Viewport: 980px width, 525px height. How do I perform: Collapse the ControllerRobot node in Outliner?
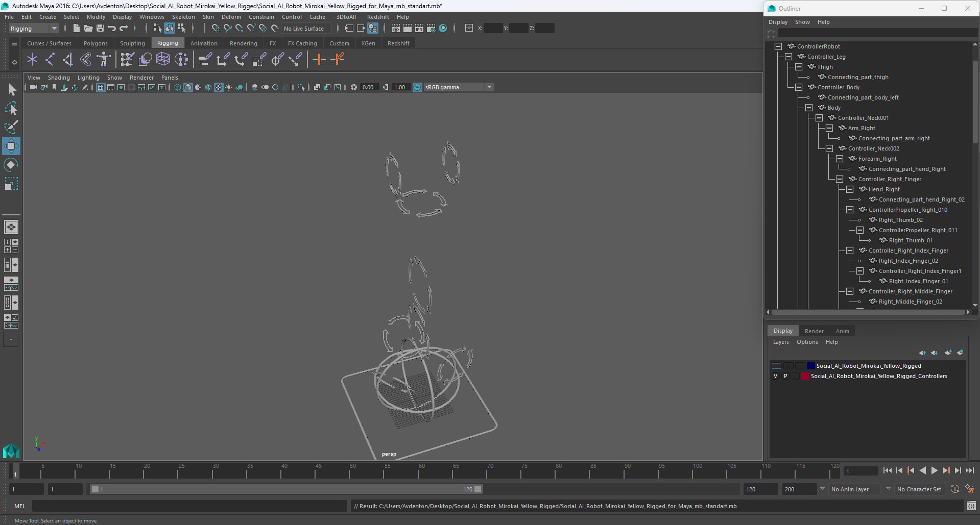tap(778, 46)
